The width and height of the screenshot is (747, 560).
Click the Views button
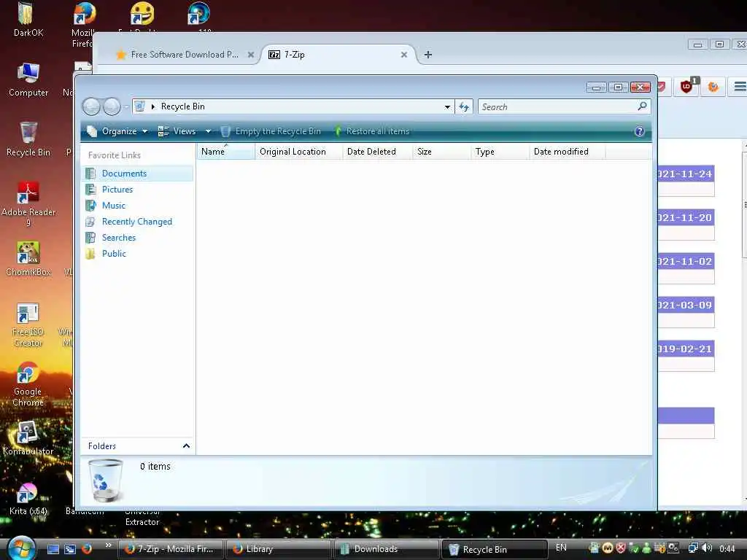pos(177,131)
